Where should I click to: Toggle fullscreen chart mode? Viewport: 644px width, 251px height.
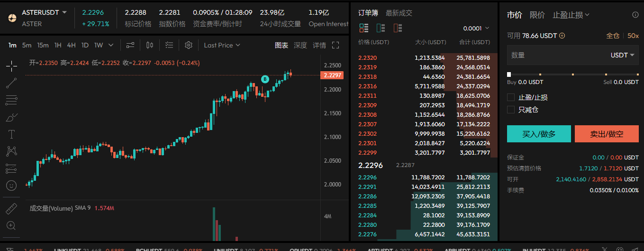[336, 45]
